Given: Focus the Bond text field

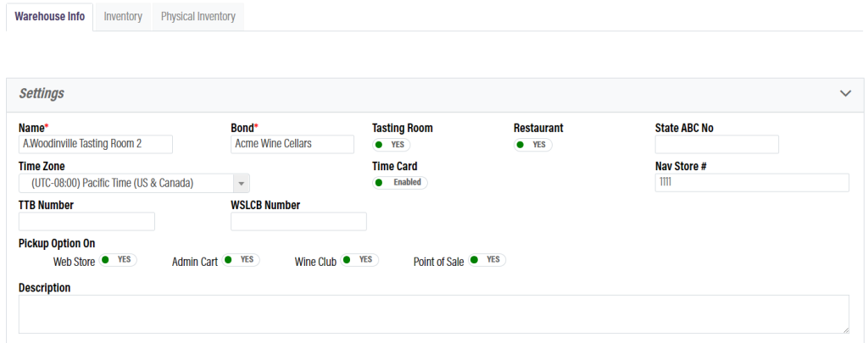Looking at the screenshot, I should (292, 144).
